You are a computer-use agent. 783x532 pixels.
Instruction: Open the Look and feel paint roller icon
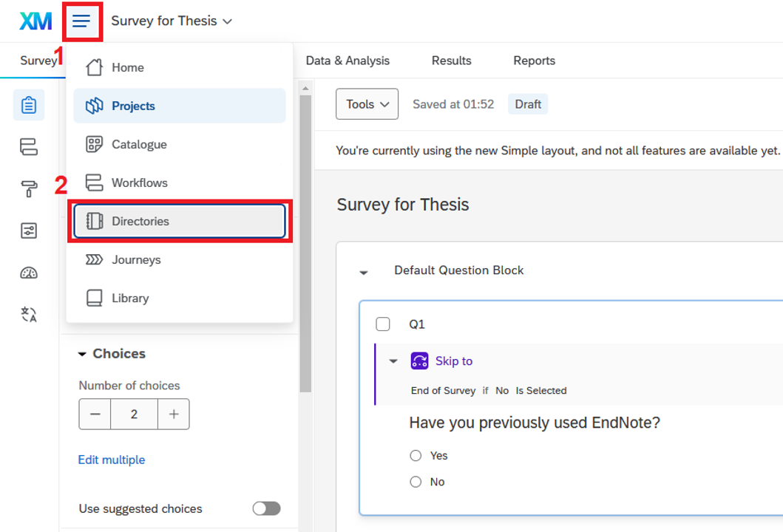(29, 189)
